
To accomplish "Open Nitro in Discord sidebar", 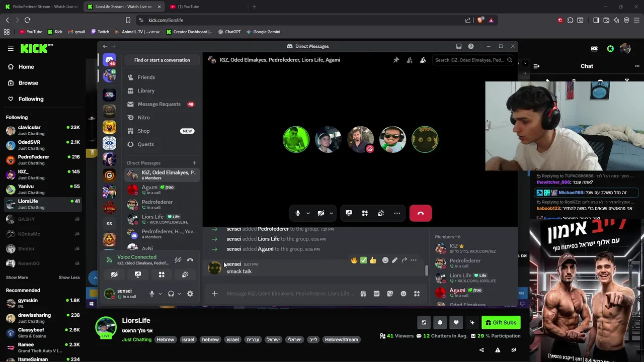I will (x=162, y=118).
